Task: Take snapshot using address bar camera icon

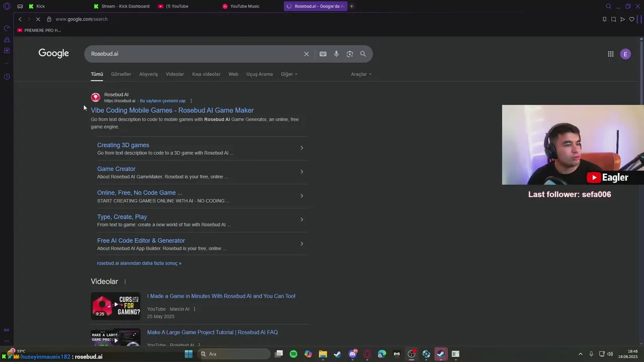Action: 613,19
